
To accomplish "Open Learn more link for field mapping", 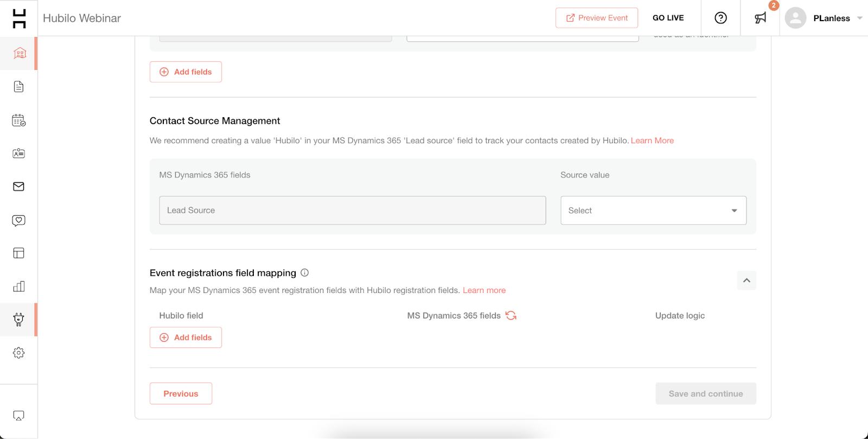I will (484, 290).
